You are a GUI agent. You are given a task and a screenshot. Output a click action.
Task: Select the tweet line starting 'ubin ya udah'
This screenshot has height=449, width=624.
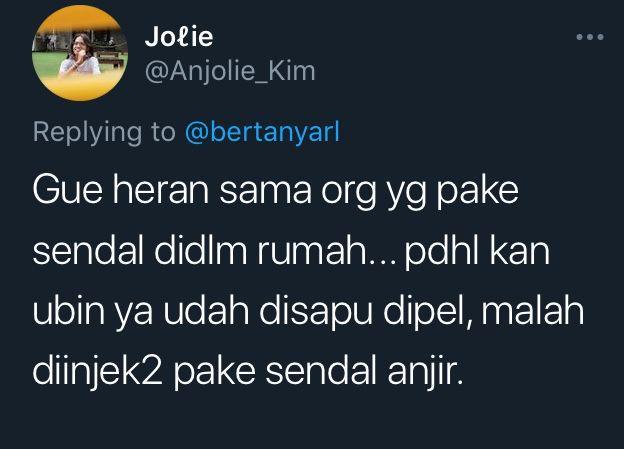308,311
